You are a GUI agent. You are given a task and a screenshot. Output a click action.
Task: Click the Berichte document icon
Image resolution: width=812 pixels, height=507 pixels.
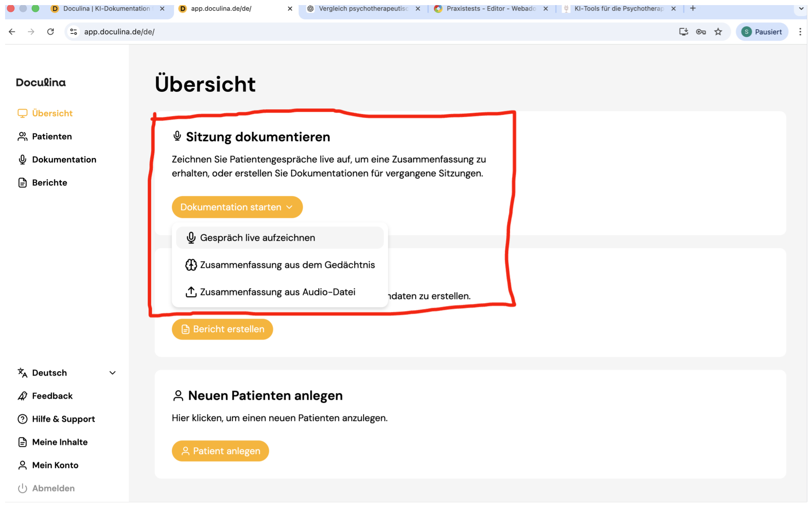click(22, 182)
